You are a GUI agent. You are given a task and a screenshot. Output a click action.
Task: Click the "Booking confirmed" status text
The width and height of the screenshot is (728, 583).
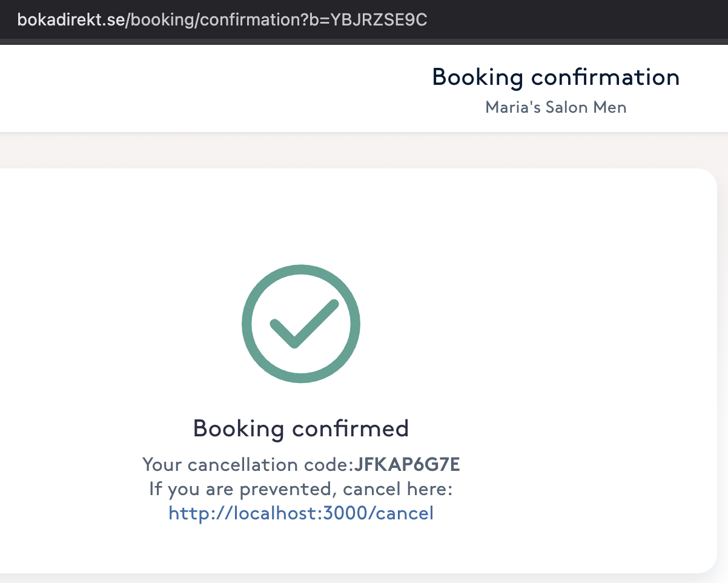(301, 428)
